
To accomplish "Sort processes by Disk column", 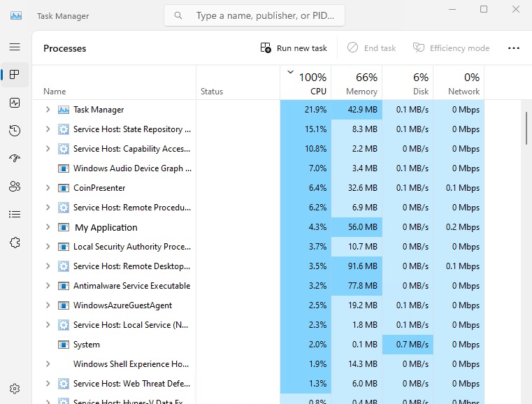I will 408,82.
